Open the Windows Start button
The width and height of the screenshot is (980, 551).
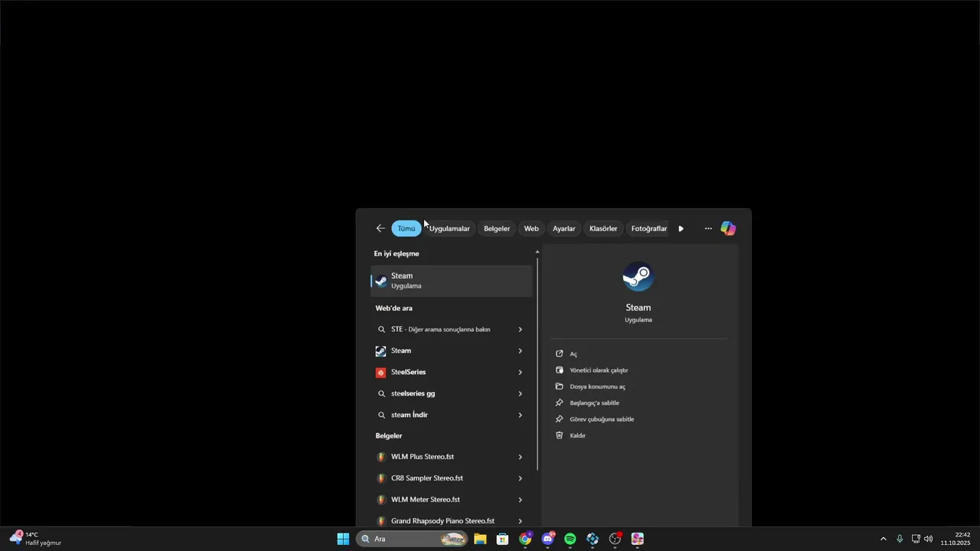[343, 539]
